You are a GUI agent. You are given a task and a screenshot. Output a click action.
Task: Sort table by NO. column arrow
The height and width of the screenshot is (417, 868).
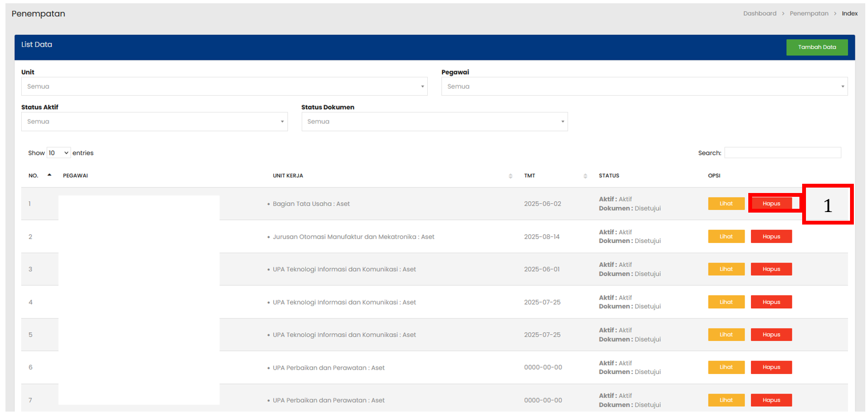click(x=50, y=175)
